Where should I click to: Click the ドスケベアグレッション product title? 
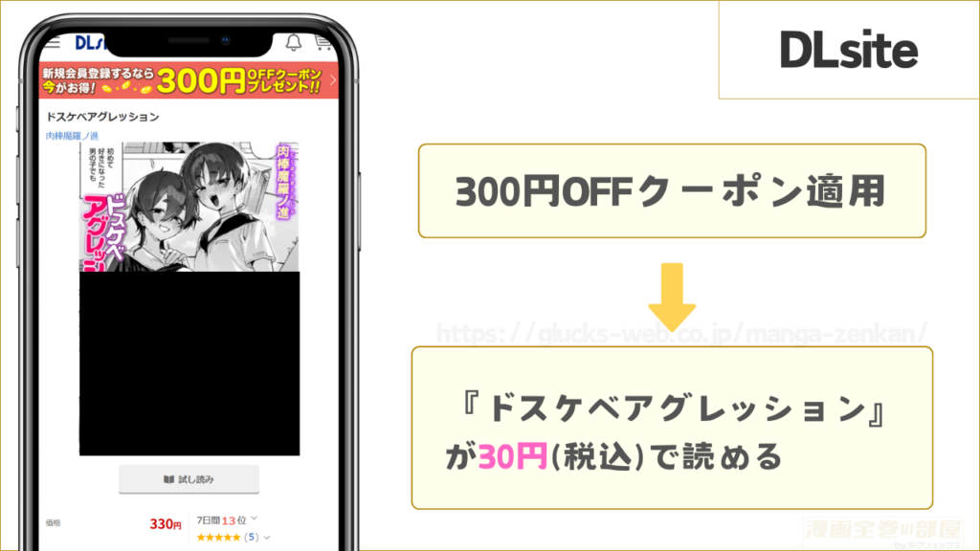click(x=102, y=117)
